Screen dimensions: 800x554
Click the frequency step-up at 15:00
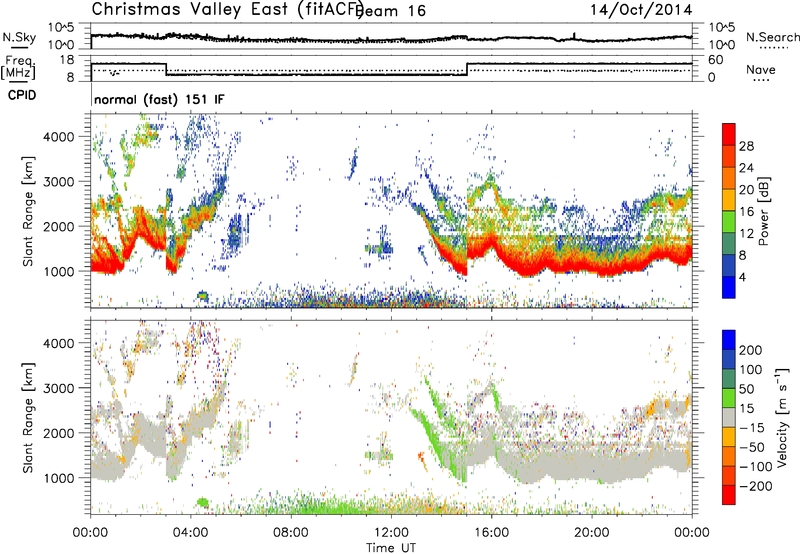coord(467,69)
